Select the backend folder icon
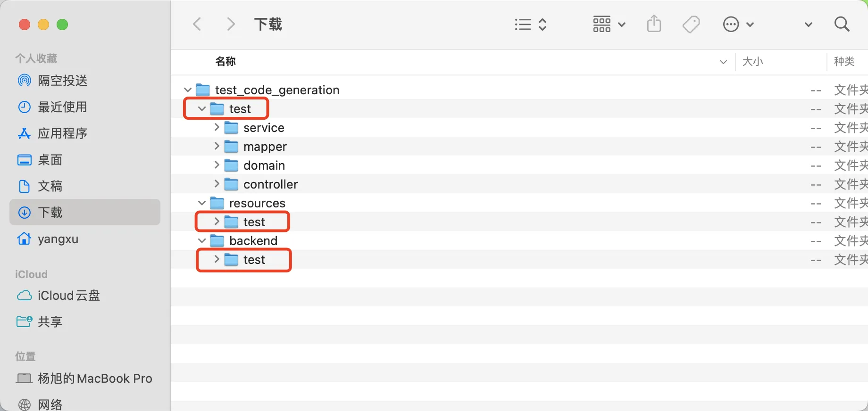868x411 pixels. (217, 240)
